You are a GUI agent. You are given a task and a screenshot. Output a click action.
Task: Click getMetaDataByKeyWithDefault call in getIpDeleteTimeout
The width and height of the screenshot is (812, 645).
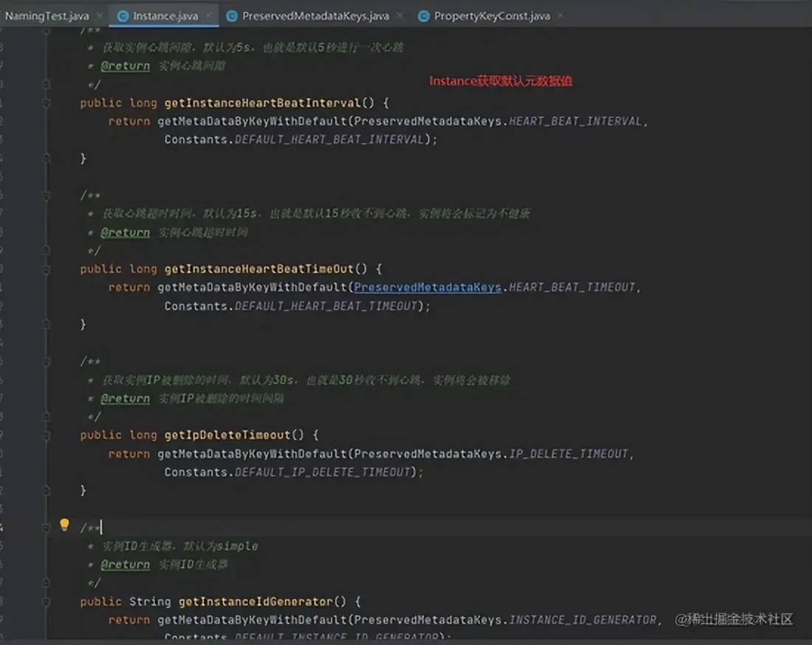[x=252, y=454]
